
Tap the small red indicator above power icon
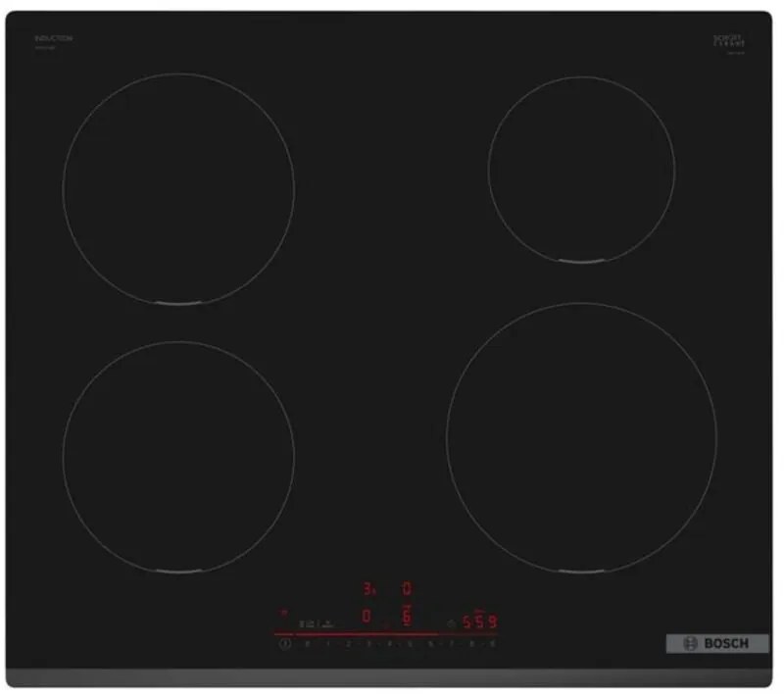[285, 611]
